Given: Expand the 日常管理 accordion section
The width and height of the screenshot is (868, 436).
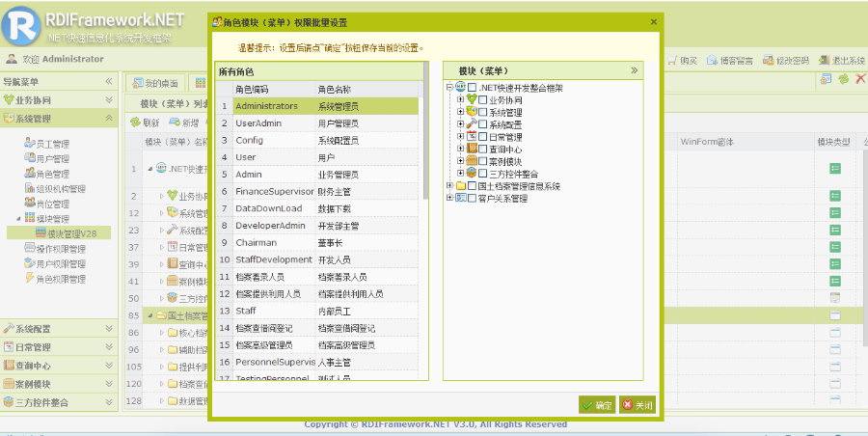Looking at the screenshot, I should pyautogui.click(x=59, y=347).
